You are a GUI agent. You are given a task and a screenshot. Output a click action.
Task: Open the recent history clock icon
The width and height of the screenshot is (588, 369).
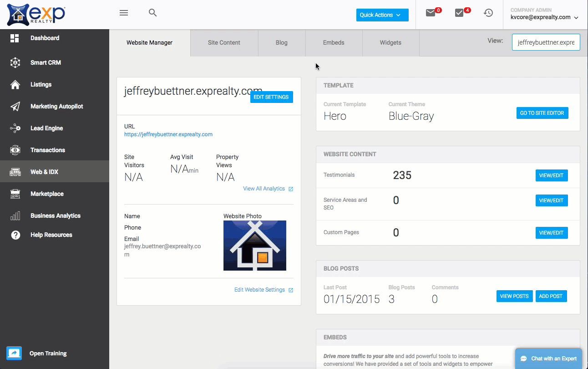(488, 13)
